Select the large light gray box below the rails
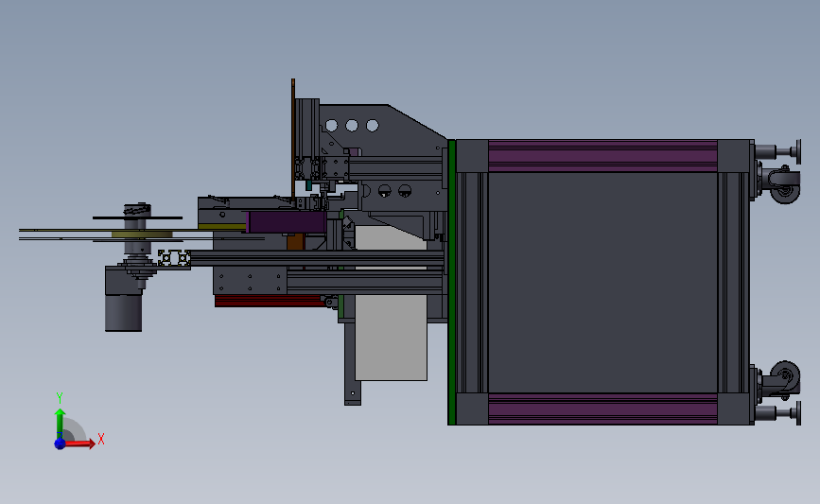The height and width of the screenshot is (504, 820). 391,338
